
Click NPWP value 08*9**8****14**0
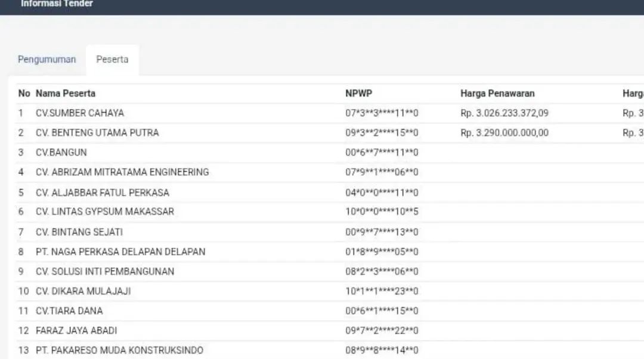click(382, 351)
